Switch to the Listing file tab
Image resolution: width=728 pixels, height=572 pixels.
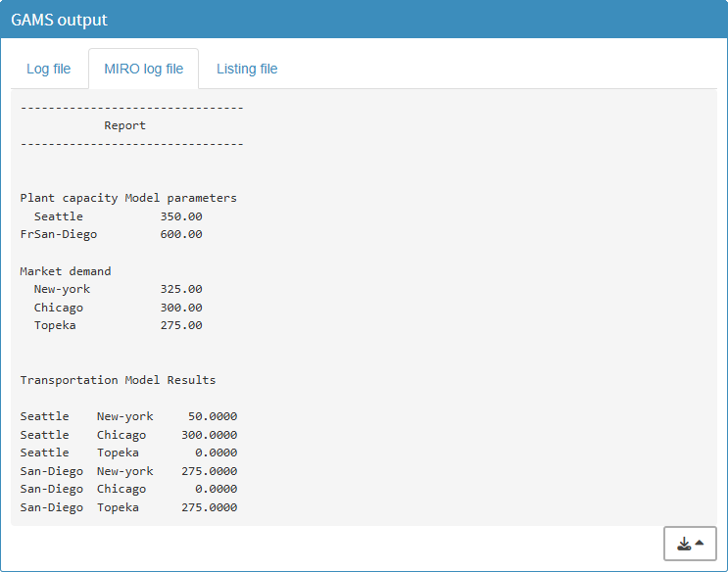coord(247,69)
